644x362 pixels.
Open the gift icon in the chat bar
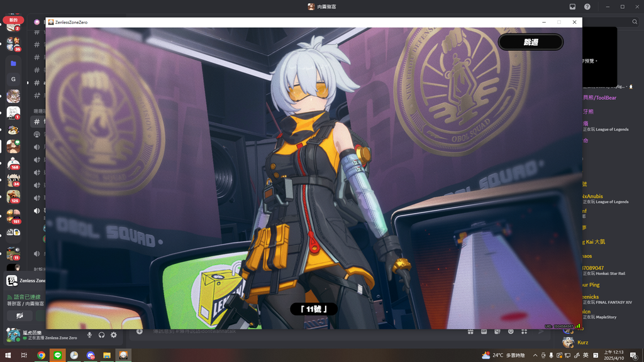(x=470, y=331)
